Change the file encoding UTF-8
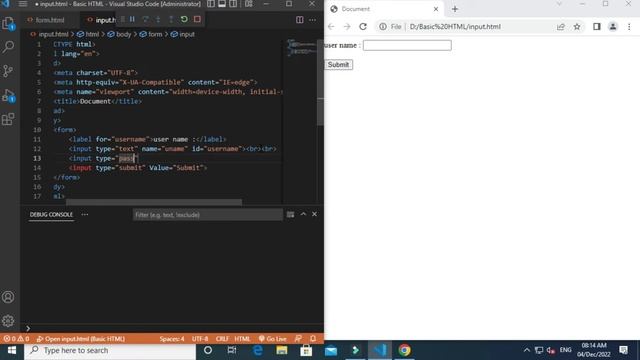The width and height of the screenshot is (640, 360). (200, 339)
